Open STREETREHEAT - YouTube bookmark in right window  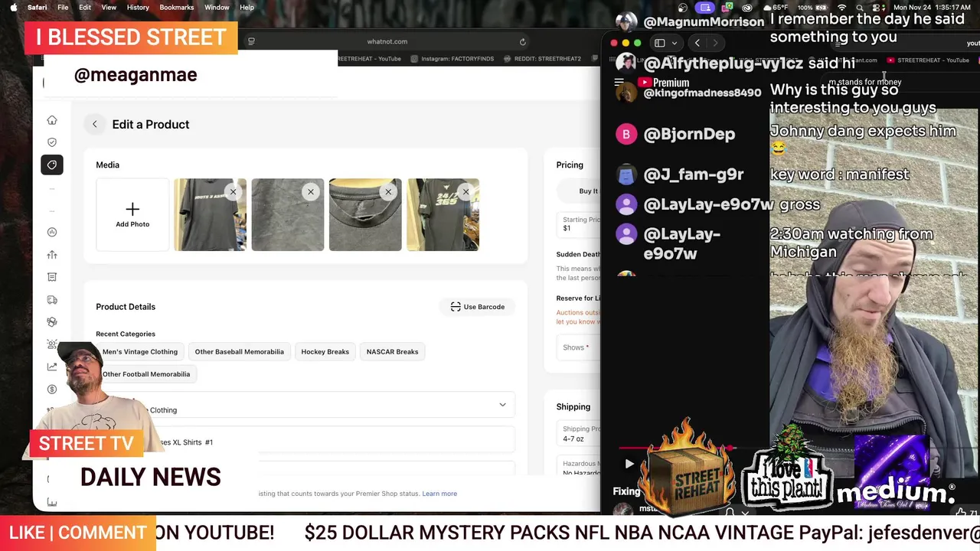[928, 60]
